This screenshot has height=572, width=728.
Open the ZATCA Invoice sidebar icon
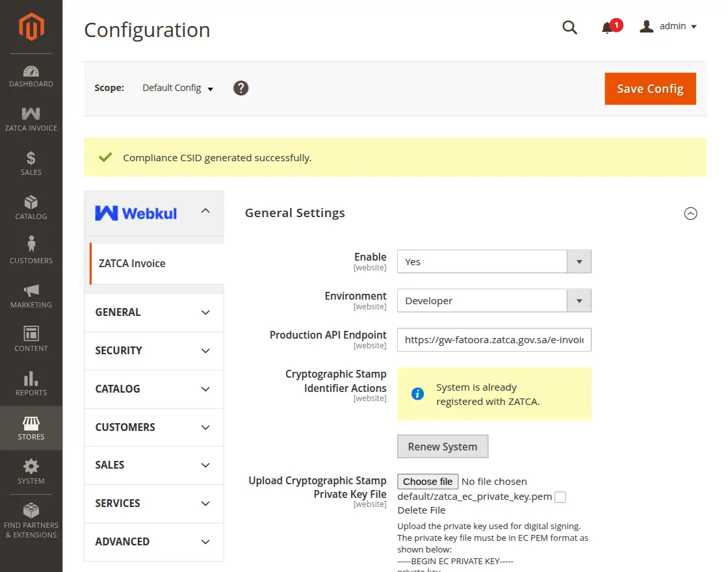coord(31,118)
